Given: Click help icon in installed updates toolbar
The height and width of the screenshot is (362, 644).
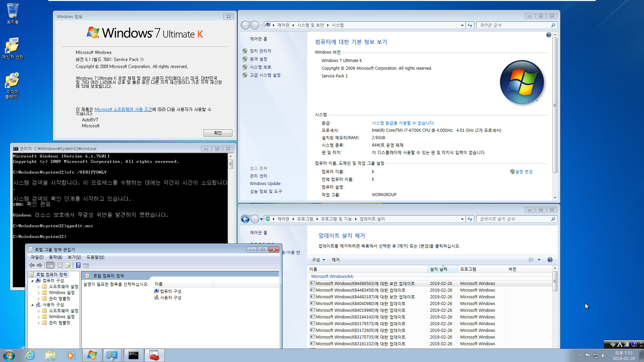Looking at the screenshot, I should click(550, 260).
